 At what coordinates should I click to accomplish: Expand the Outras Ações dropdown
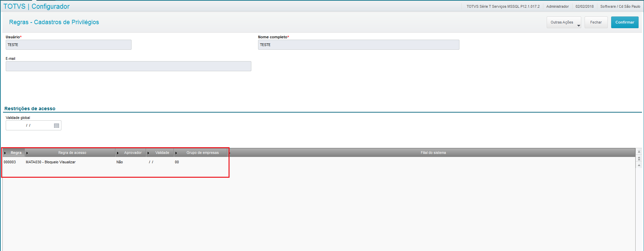[x=564, y=22]
